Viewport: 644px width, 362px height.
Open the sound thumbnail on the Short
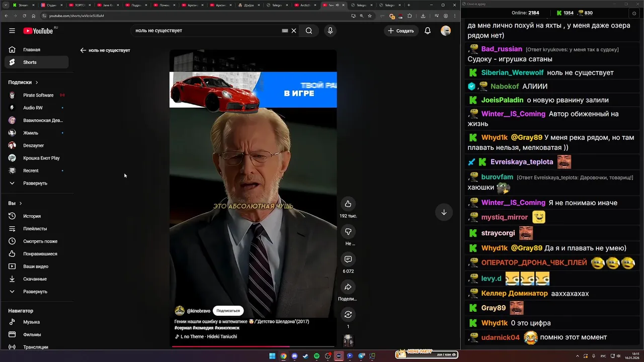click(348, 341)
